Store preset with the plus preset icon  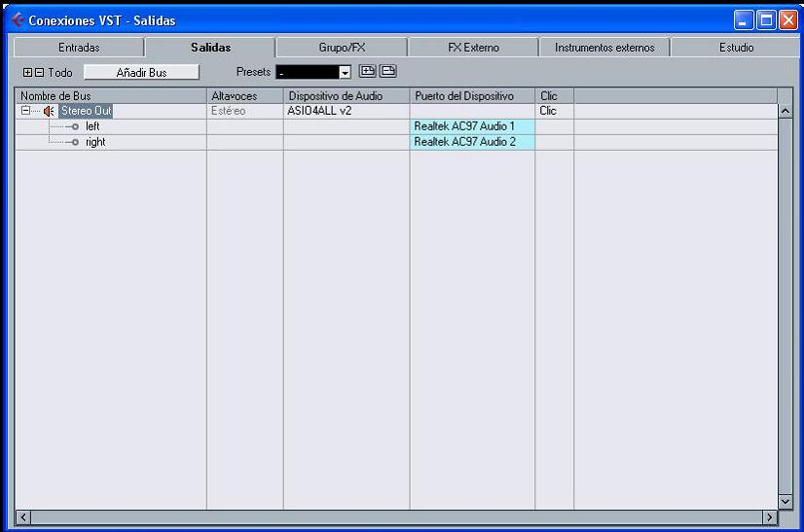367,71
